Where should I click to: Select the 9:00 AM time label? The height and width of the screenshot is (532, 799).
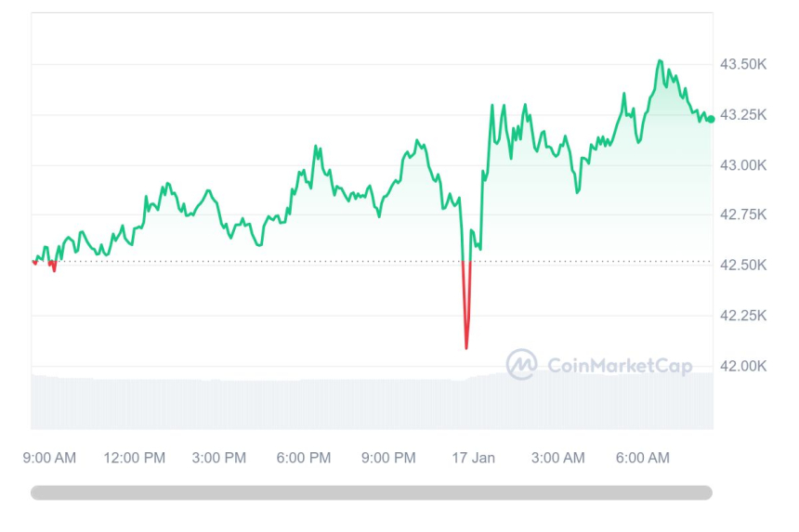click(x=50, y=458)
